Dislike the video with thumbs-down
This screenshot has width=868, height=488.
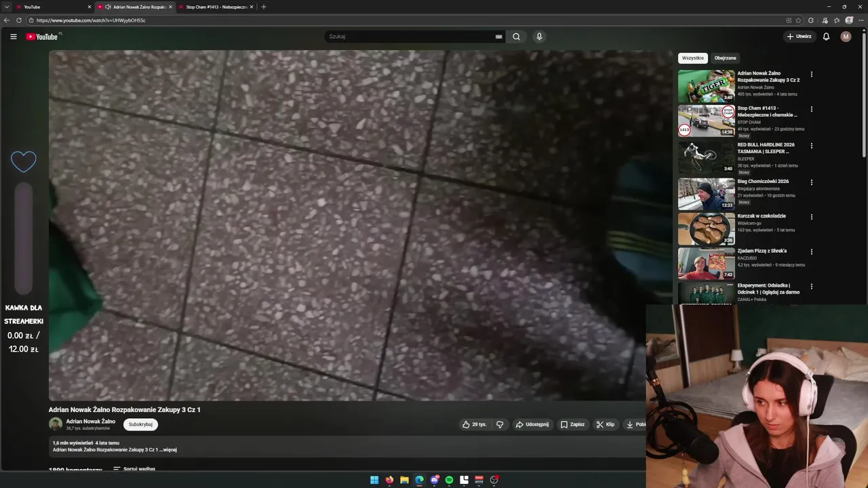pos(500,424)
